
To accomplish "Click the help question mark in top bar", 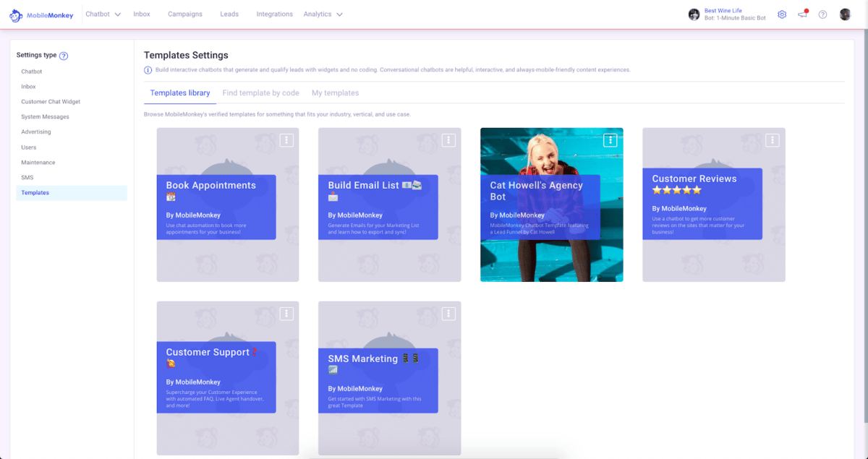I will tap(822, 14).
